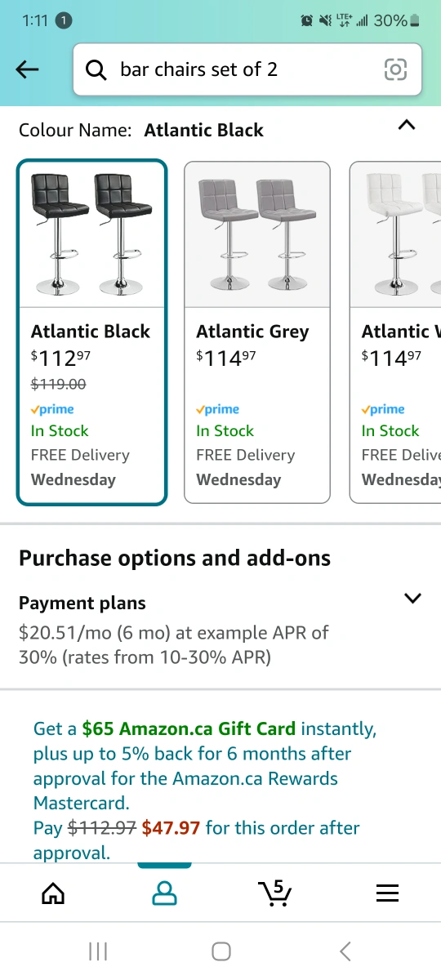Expand the Payment plans chevron

click(x=413, y=598)
